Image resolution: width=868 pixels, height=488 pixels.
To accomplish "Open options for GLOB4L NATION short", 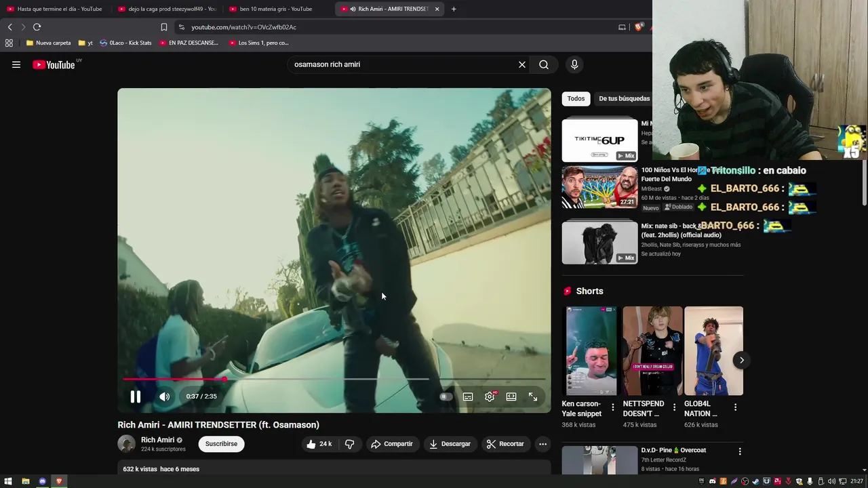I will click(735, 407).
